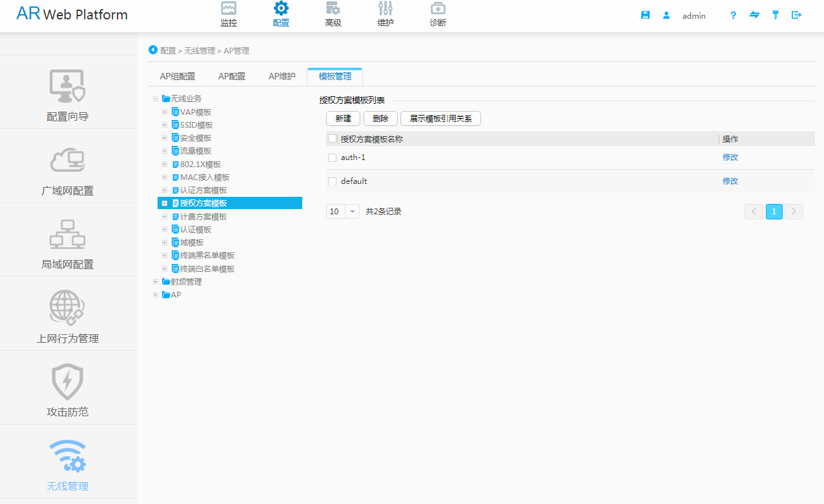This screenshot has width=824, height=504.
Task: Click 修改 link for auth-1
Action: coord(730,157)
